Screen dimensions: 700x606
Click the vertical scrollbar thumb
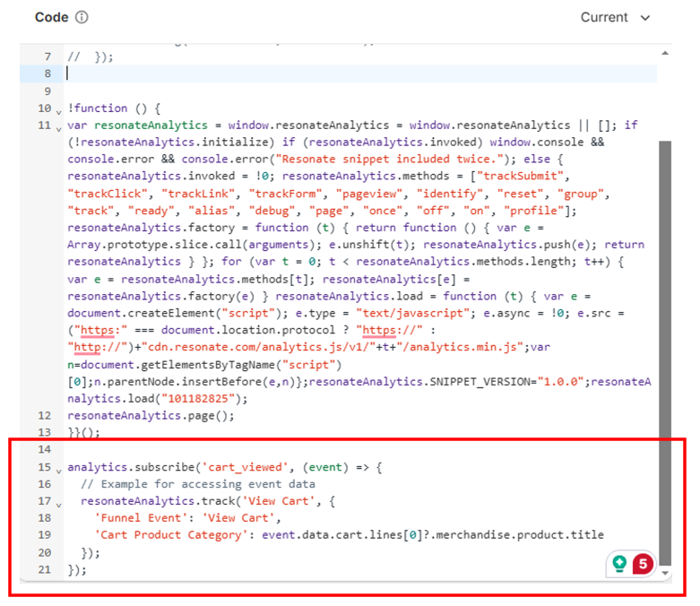click(665, 353)
